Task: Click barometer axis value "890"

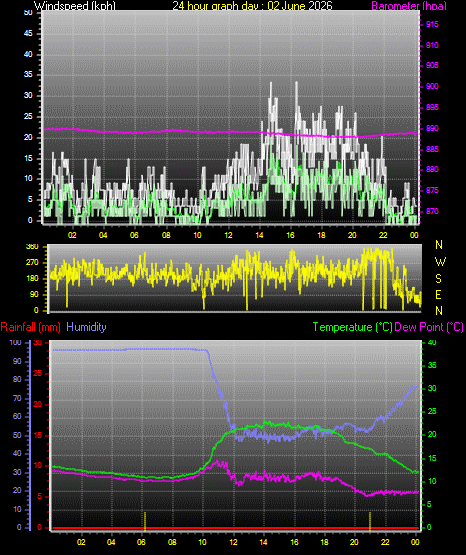Action: click(x=432, y=128)
